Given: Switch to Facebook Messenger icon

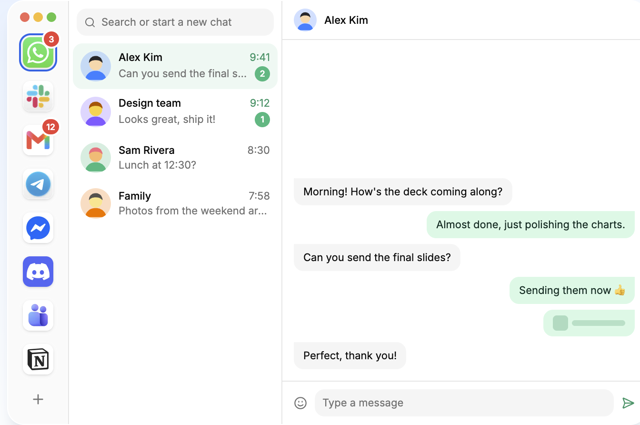Looking at the screenshot, I should click(38, 228).
